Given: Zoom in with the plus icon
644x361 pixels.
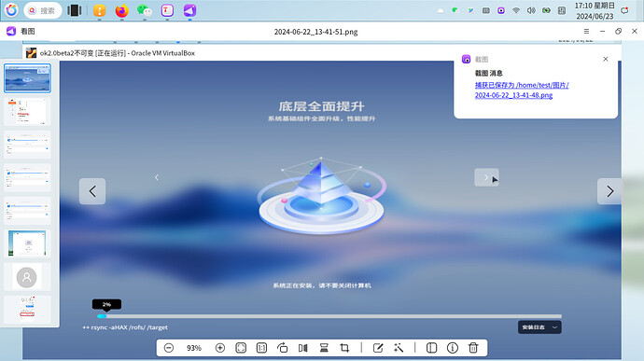Looking at the screenshot, I should (220, 348).
